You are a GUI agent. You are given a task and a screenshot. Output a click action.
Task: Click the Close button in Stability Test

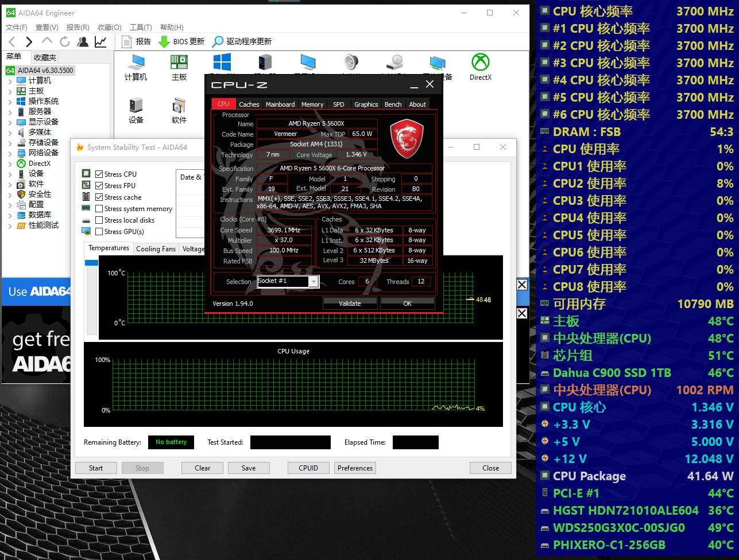click(490, 468)
